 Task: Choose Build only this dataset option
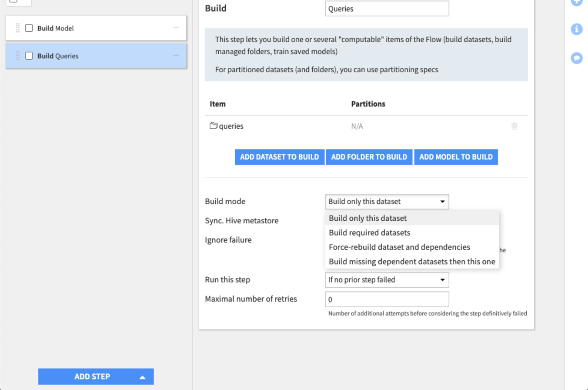412,218
